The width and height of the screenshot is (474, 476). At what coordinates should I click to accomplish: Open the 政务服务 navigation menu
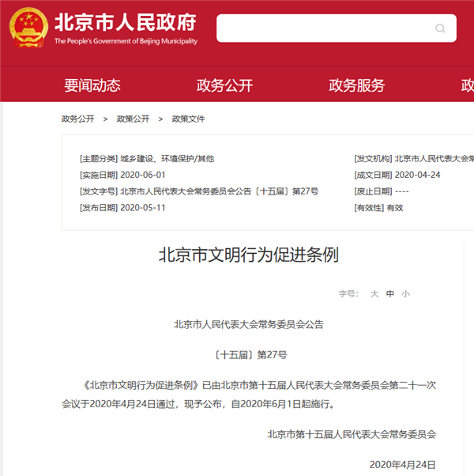click(x=357, y=85)
